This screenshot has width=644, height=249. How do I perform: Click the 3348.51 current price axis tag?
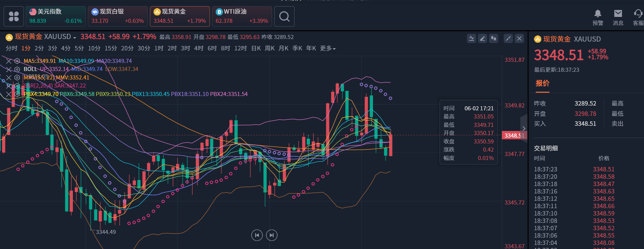tap(514, 136)
